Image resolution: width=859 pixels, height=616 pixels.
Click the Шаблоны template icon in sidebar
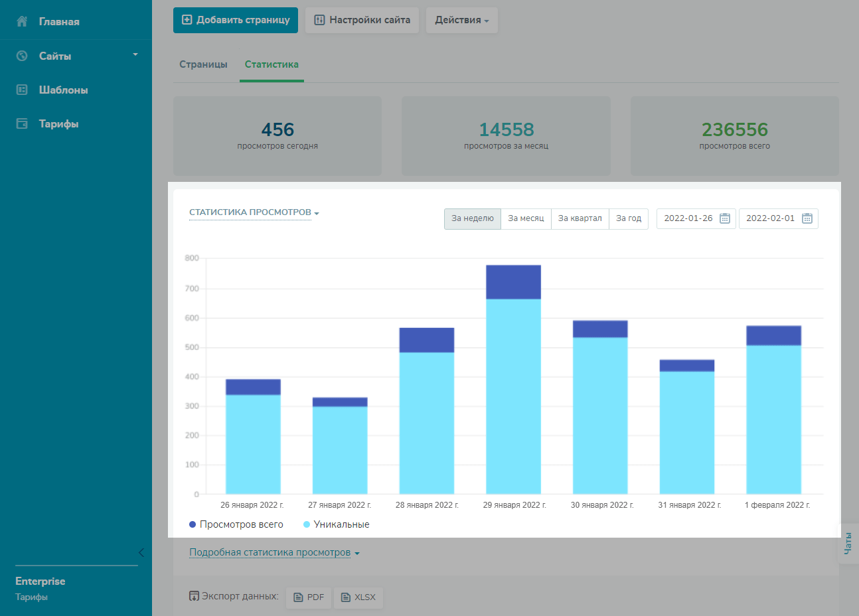point(22,90)
